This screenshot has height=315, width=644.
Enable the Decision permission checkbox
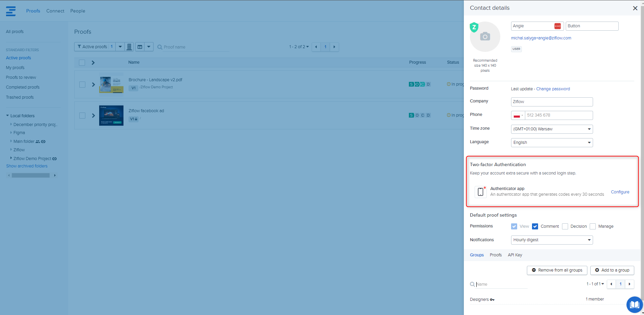pos(565,226)
